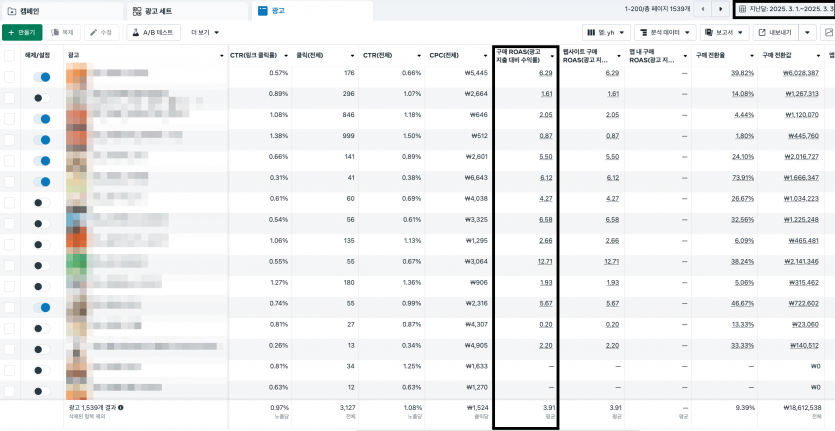Screen dimensions: 835x431
Task: Sort by the CPC(전체) column header
Action: (x=455, y=55)
